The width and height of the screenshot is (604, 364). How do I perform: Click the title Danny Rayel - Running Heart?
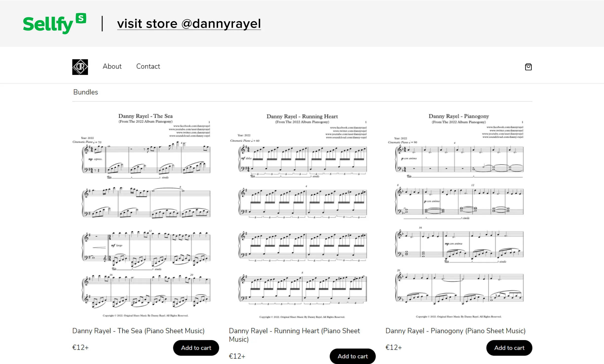[x=294, y=335]
